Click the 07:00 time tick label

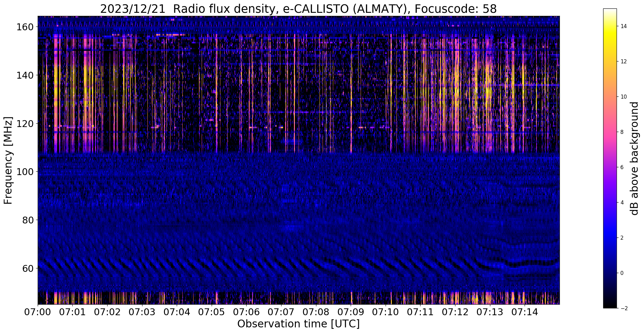coord(38,312)
